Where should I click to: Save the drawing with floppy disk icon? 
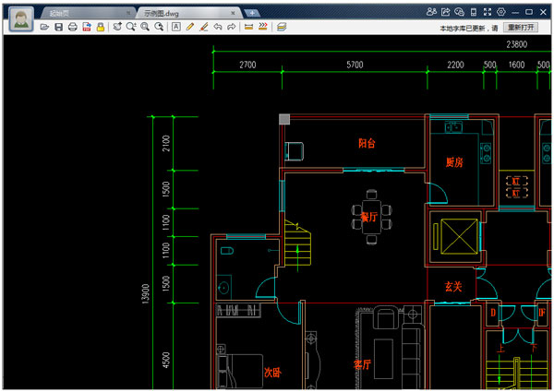tap(59, 27)
